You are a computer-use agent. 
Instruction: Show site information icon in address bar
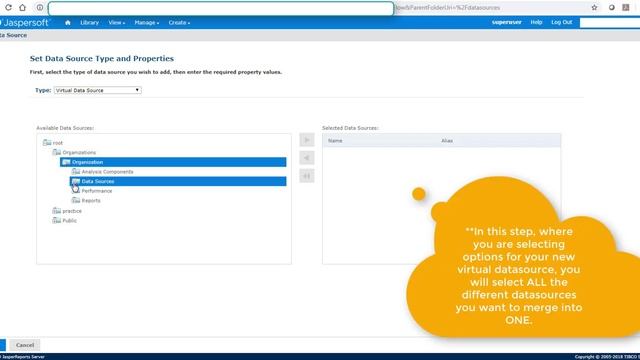click(40, 7)
